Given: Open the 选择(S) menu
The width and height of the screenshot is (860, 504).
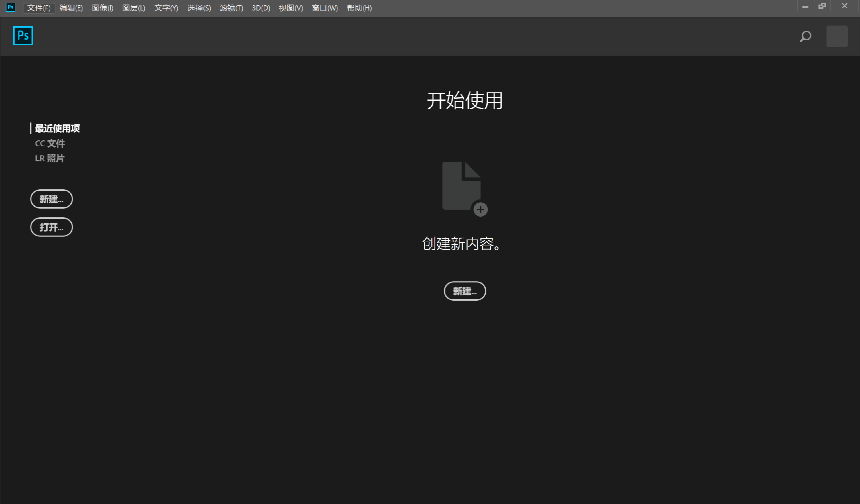Looking at the screenshot, I should coord(199,8).
